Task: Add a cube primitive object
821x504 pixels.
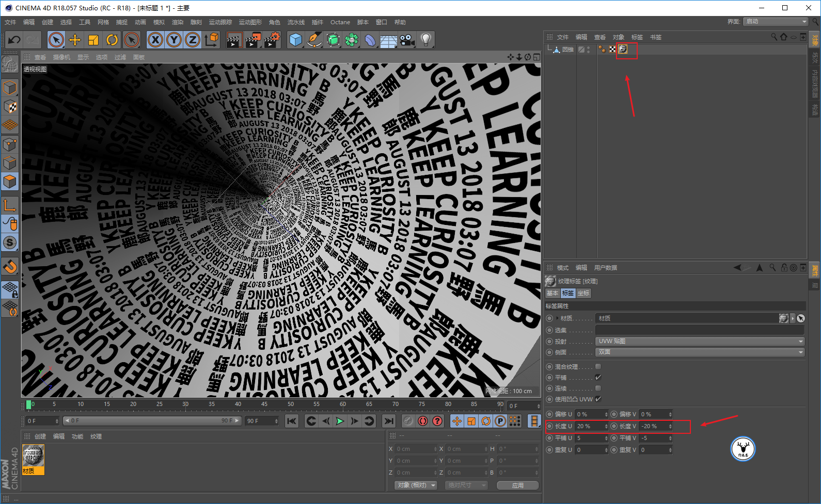Action: [296, 40]
